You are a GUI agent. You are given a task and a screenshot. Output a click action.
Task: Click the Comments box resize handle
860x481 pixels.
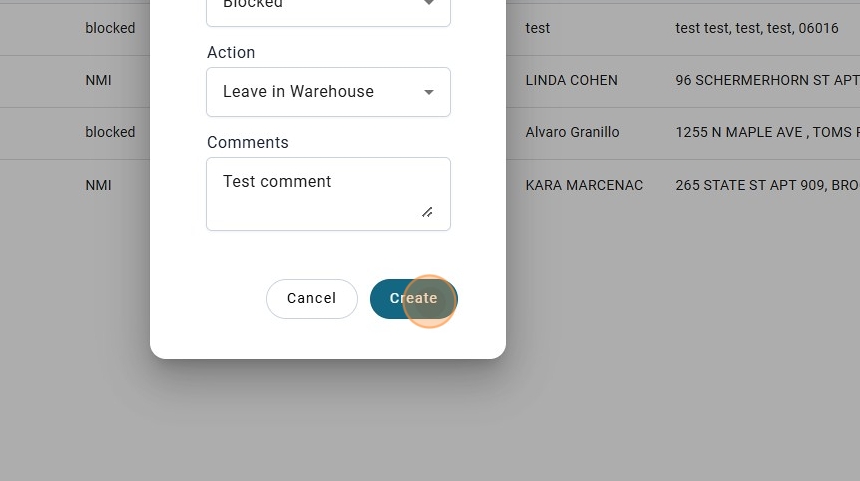427,211
